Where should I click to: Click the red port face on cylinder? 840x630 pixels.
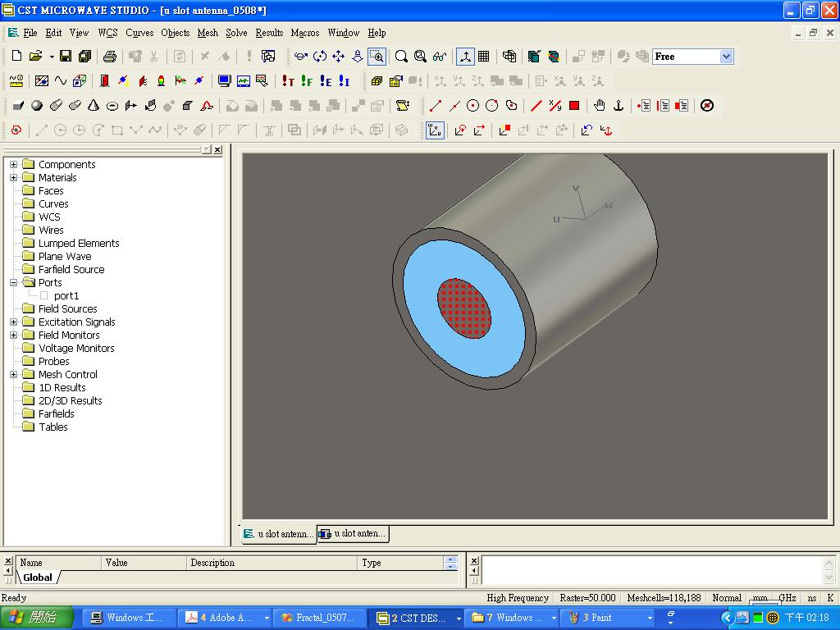pos(464,308)
